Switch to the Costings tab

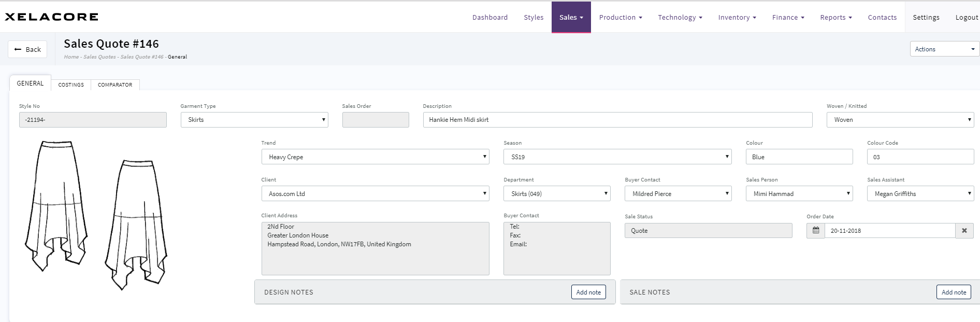coord(71,85)
